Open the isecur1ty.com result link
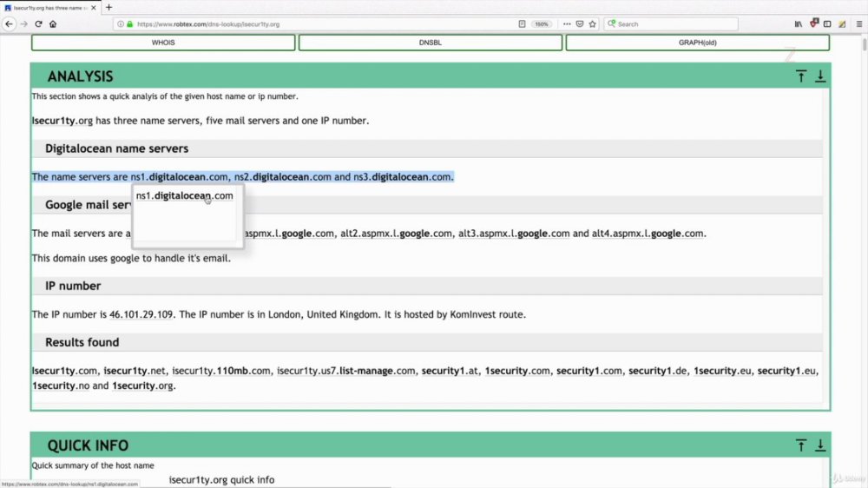868x488 pixels. [x=64, y=371]
